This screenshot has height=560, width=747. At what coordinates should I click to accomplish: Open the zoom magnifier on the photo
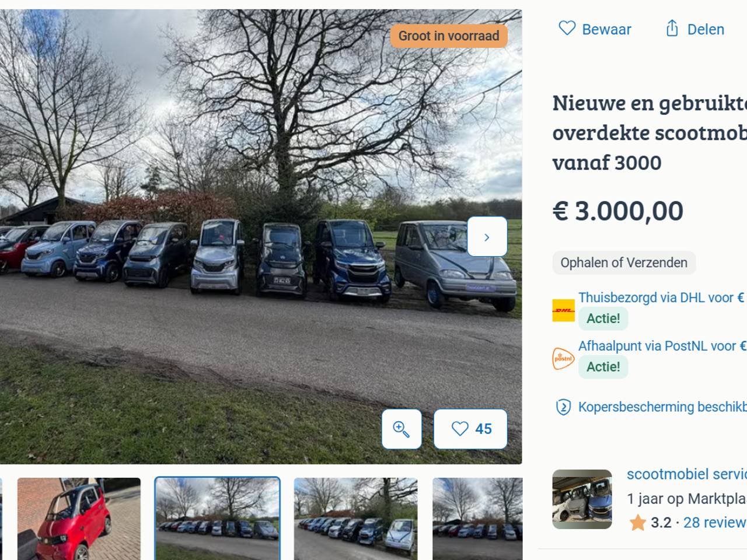coord(402,429)
